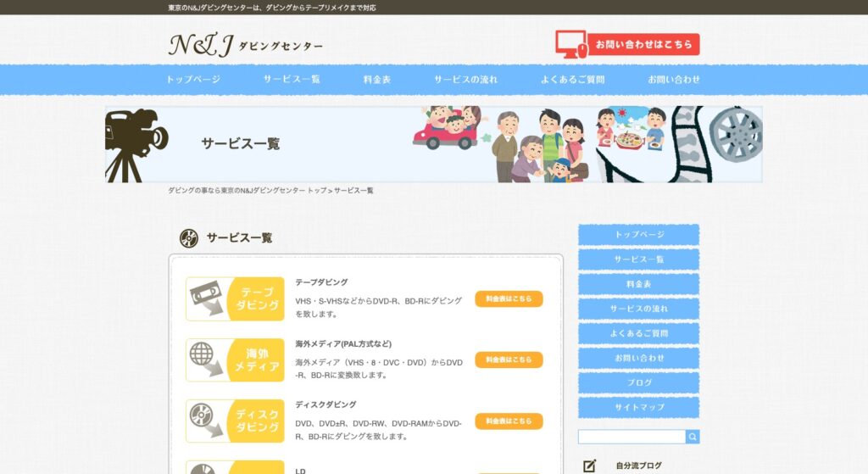Click the disc icon beside サービス一覧 heading
This screenshot has height=474, width=868.
[188, 238]
